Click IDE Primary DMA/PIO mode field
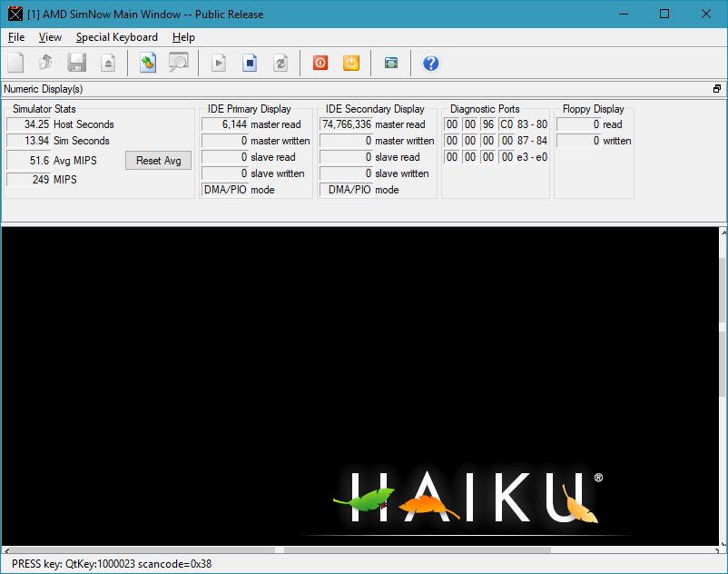Screen dimensions: 728x574 tap(224, 190)
